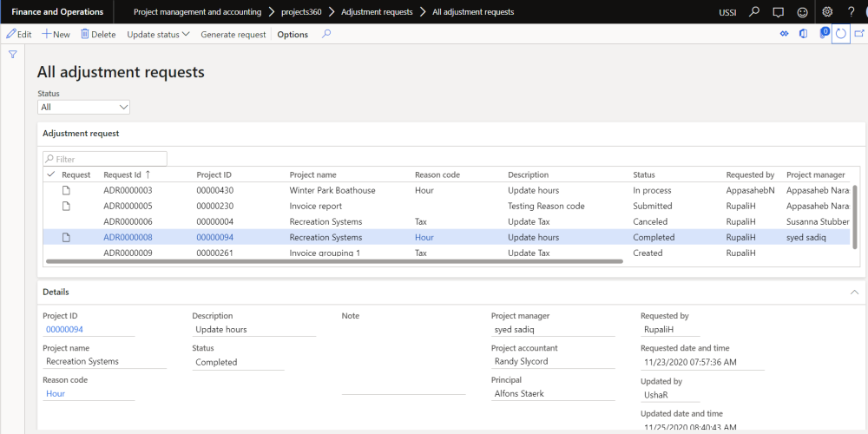Click the Generate request button
This screenshot has height=434, width=868.
[233, 35]
